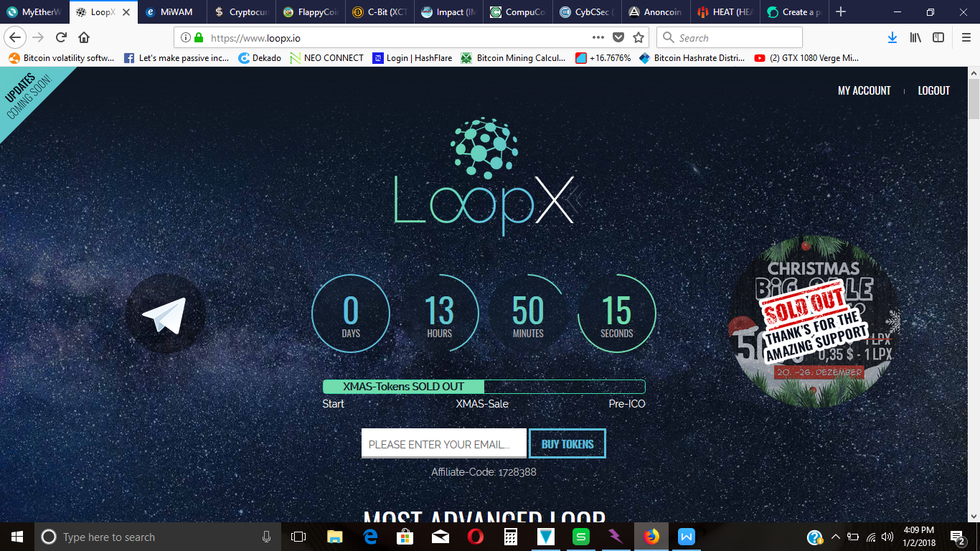980x551 pixels.
Task: Switch to the C-Bit (XCT) tab
Action: click(x=380, y=12)
